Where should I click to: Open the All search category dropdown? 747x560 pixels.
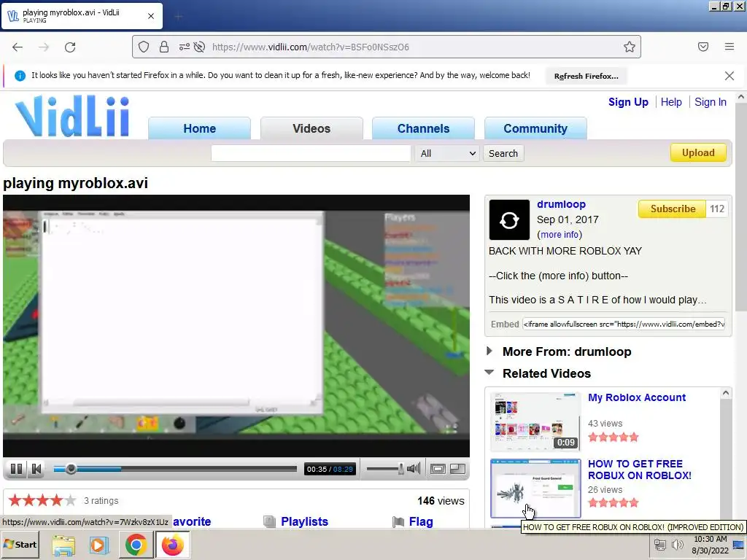click(447, 153)
